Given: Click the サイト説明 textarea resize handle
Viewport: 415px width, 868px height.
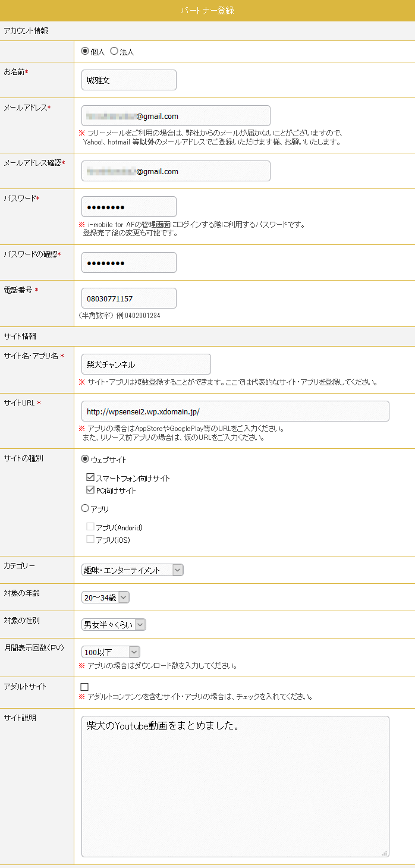Looking at the screenshot, I should click(x=385, y=853).
